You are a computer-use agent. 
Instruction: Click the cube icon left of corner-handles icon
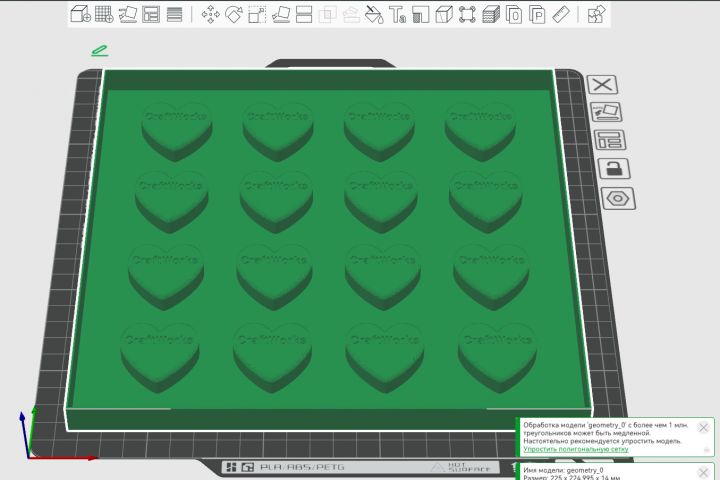click(x=444, y=14)
